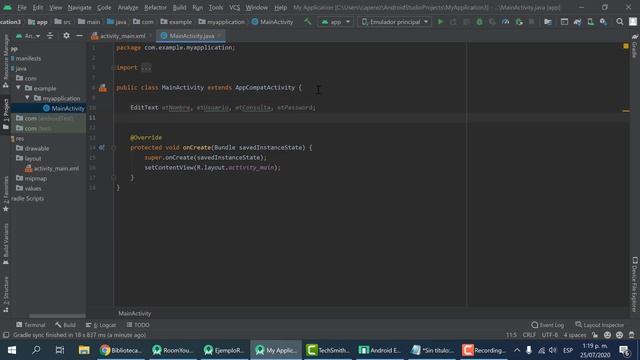Click the Make Project hammer icon
This screenshot has width=640, height=360.
(308, 22)
